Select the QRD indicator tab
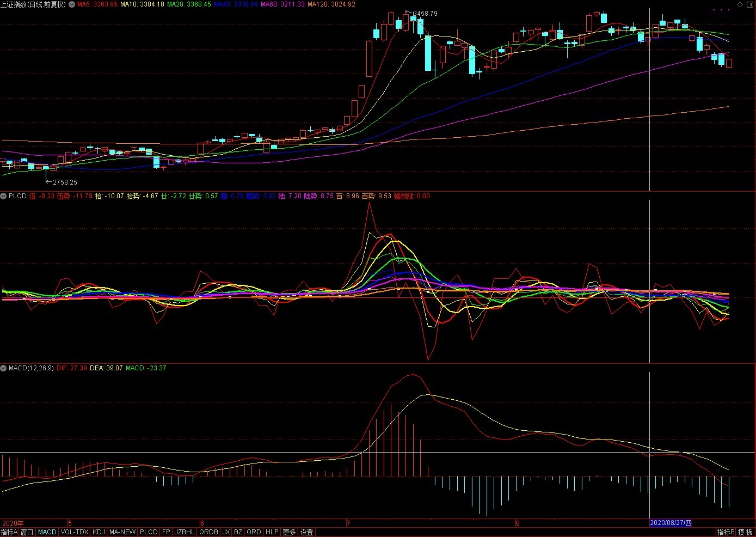 pos(254,532)
